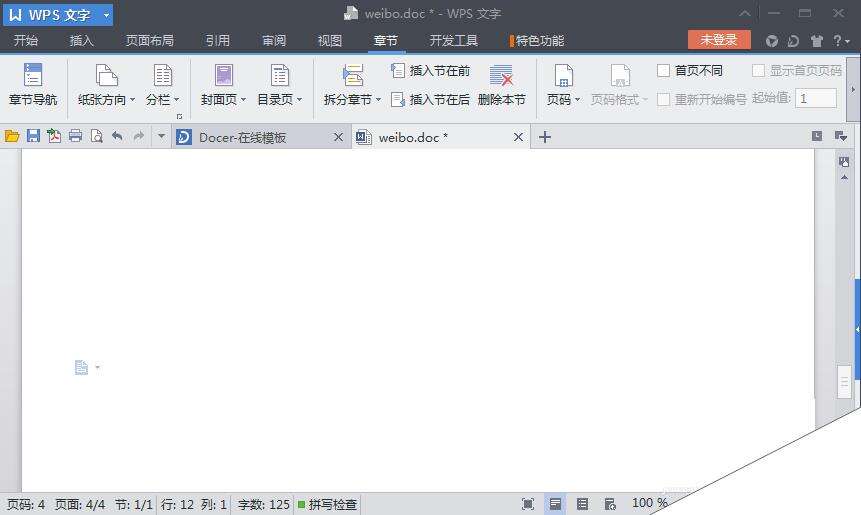861x515 pixels.
Task: Open the WPS 文字 application menu dropdown
Action: [x=107, y=15]
